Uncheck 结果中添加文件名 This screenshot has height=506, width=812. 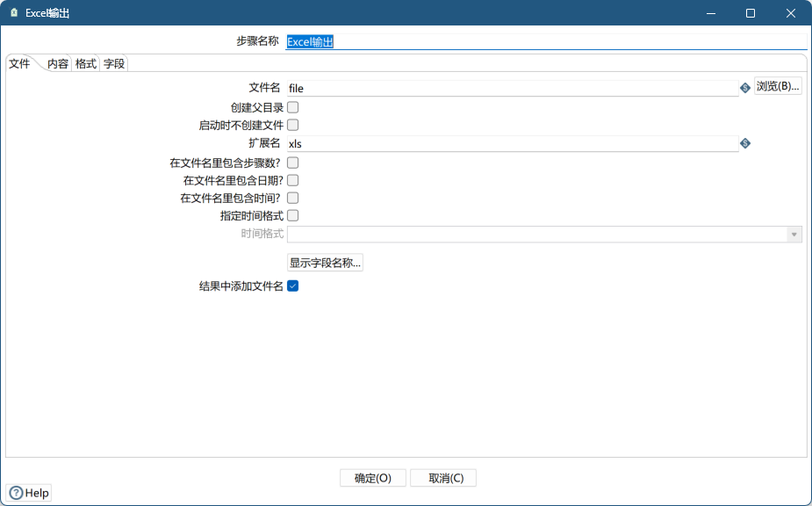292,285
